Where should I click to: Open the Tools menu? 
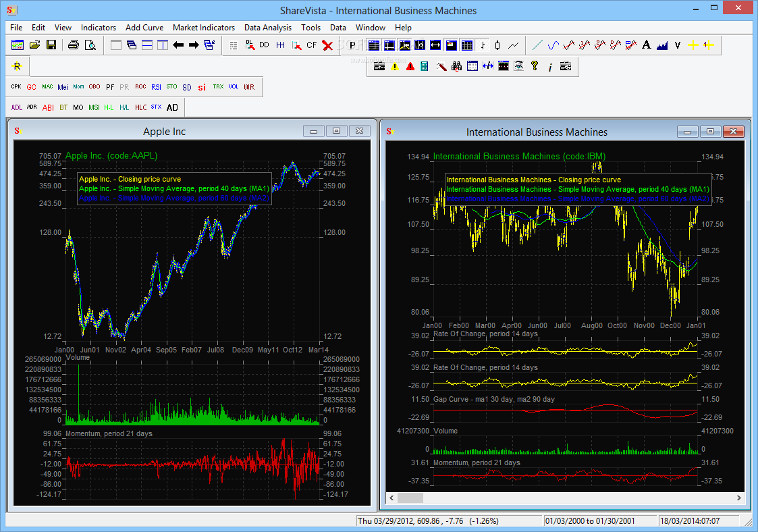[311, 28]
